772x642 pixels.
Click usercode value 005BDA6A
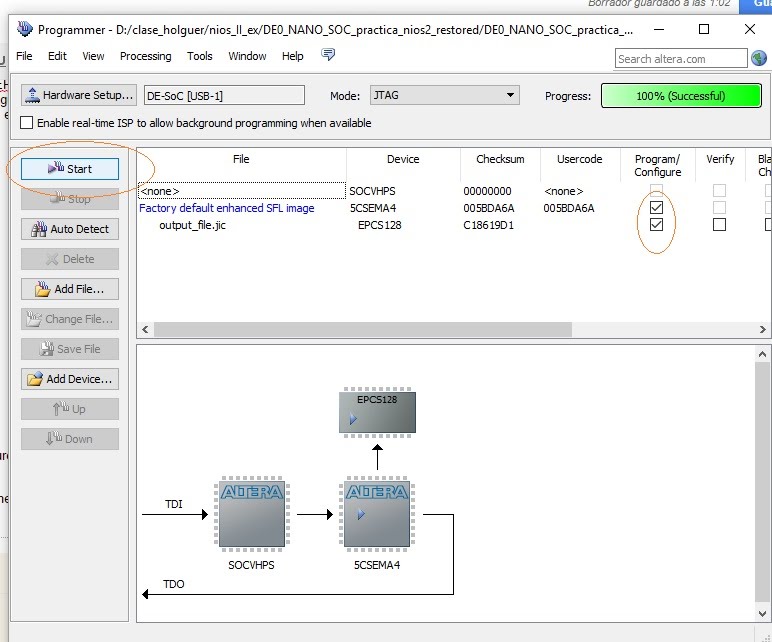click(x=569, y=208)
